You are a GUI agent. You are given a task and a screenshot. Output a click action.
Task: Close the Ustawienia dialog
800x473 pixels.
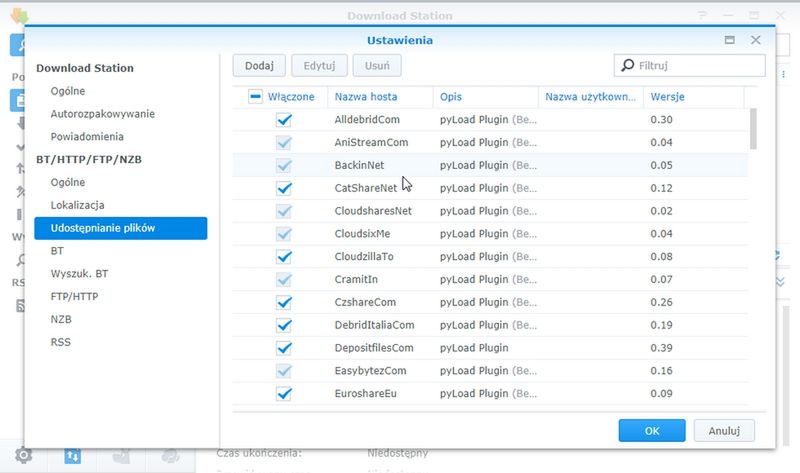click(756, 40)
